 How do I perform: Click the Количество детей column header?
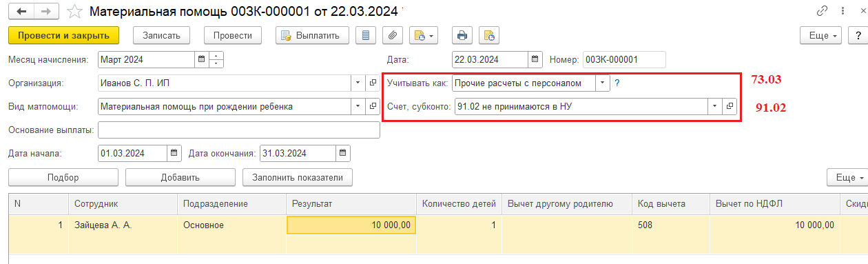[x=459, y=204]
